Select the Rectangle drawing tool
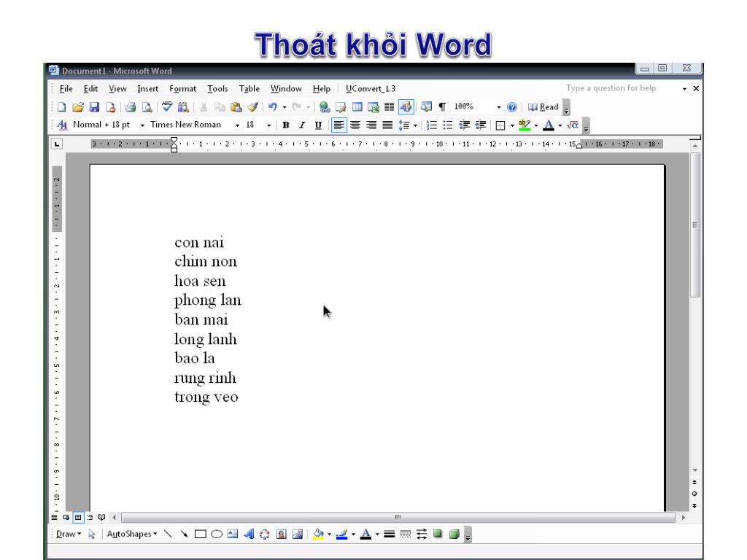The image size is (747, 560). (200, 534)
